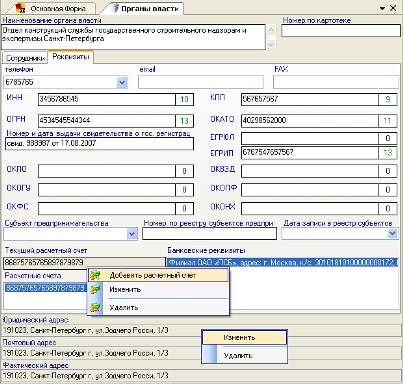This screenshot has height=384, width=403.
Task: Open Дата записи в реестр субъектов dropdown
Action: 393,234
